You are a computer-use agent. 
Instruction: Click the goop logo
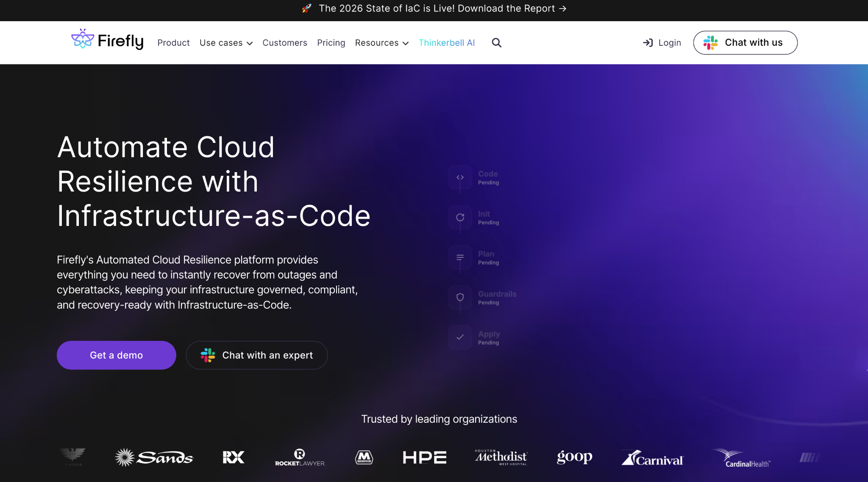[x=574, y=457]
